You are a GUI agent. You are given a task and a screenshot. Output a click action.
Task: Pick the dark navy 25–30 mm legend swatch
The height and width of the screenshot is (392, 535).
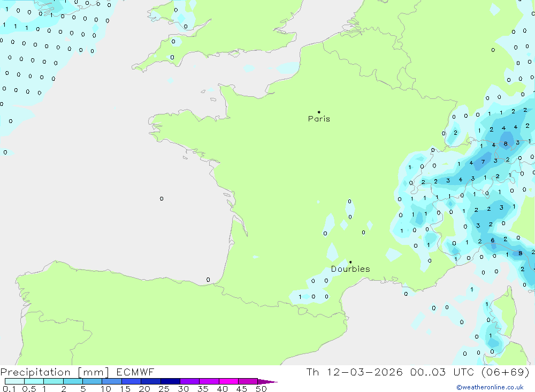(x=170, y=381)
